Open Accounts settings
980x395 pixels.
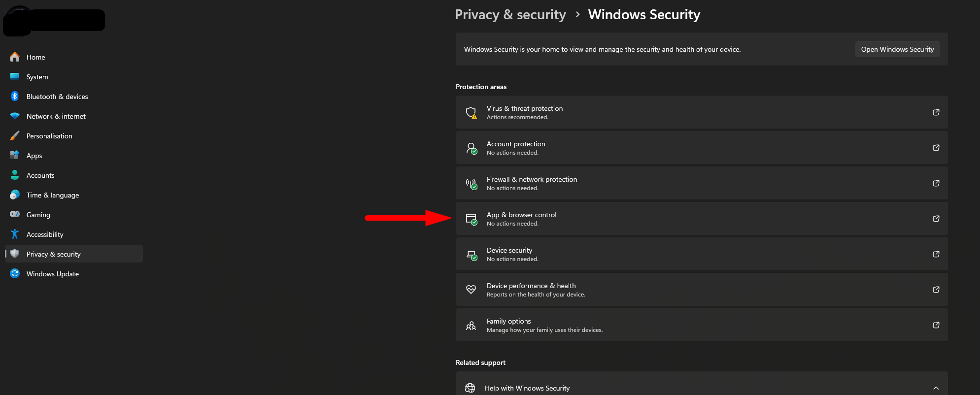[74, 175]
